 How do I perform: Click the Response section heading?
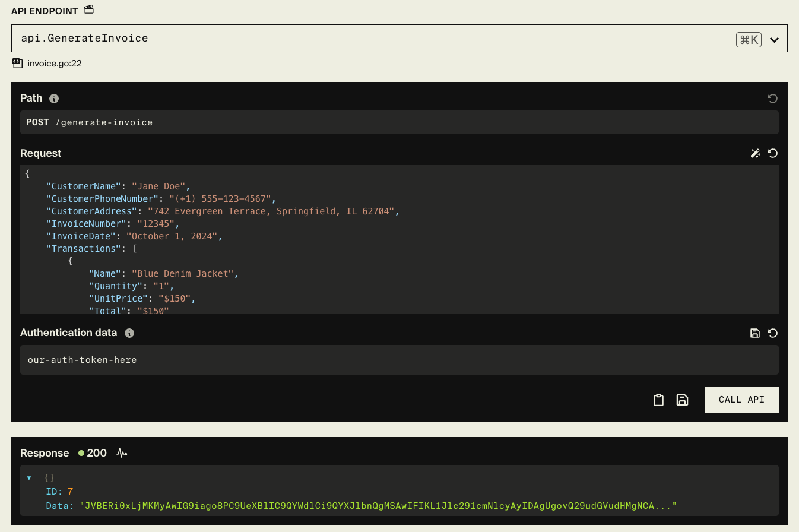45,453
